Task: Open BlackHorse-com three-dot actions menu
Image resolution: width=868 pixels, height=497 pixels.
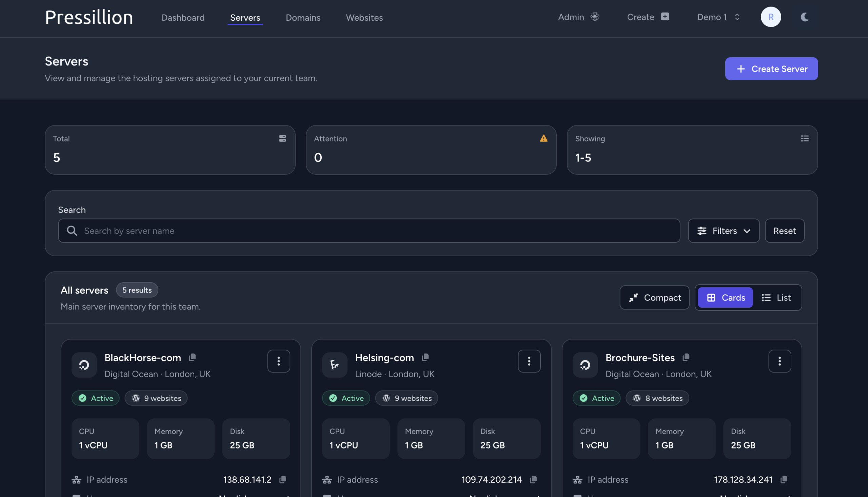Action: [278, 361]
